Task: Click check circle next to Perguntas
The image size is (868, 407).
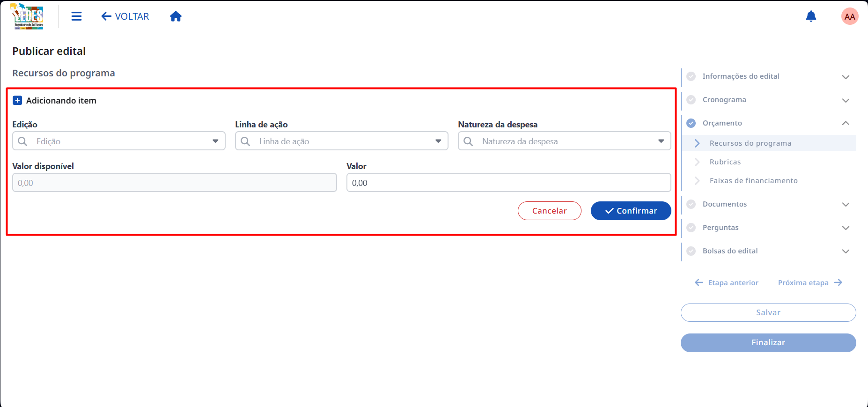Action: tap(691, 228)
